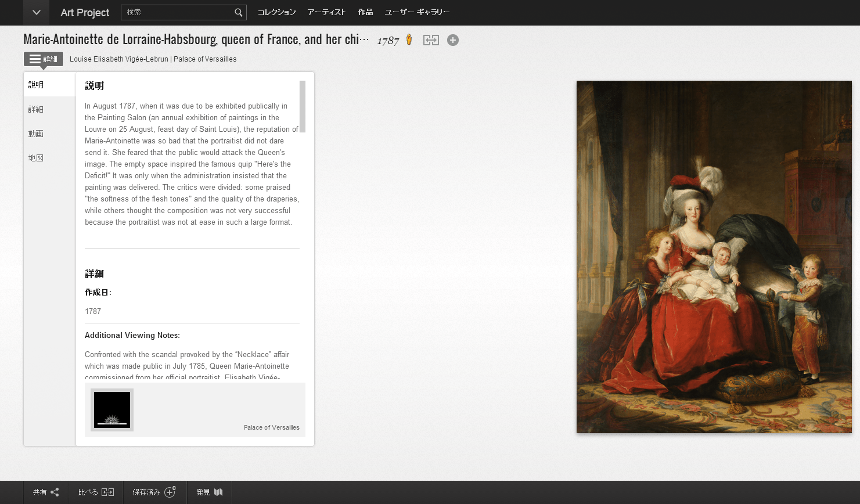This screenshot has width=860, height=504.
Task: Click the compare artworks icon beside title
Action: pyautogui.click(x=431, y=40)
